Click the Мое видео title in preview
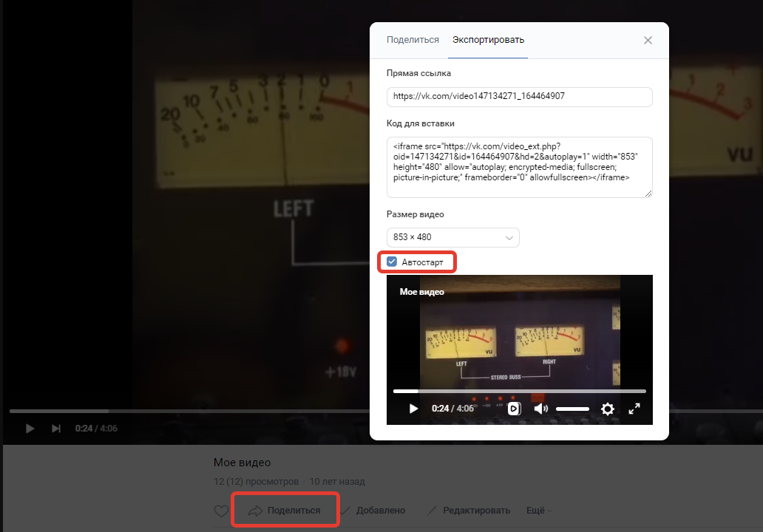The image size is (763, 532). pos(422,292)
